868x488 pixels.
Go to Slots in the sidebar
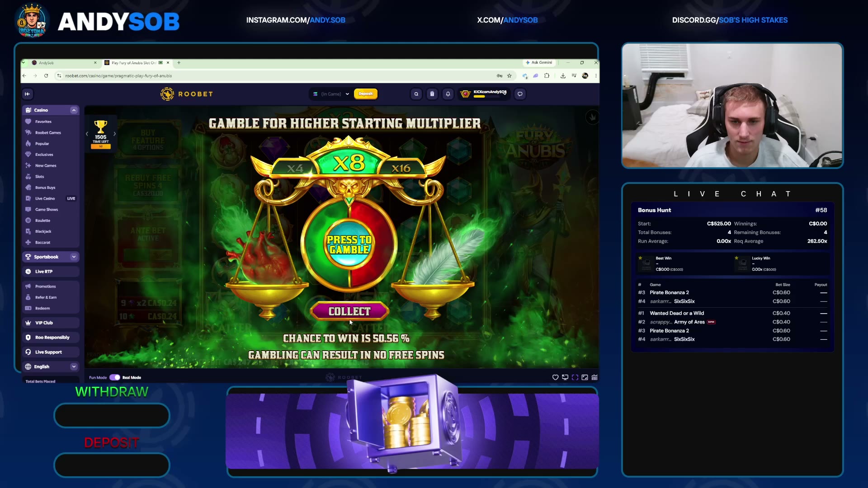click(40, 177)
